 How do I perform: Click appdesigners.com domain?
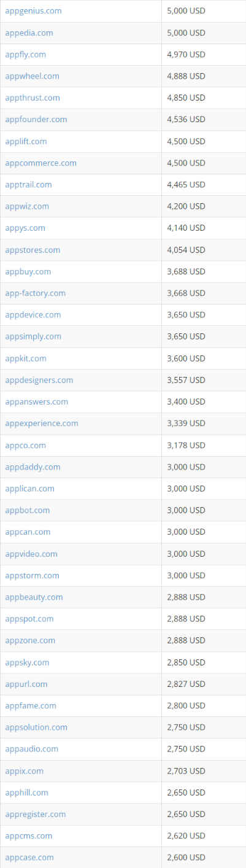39,380
